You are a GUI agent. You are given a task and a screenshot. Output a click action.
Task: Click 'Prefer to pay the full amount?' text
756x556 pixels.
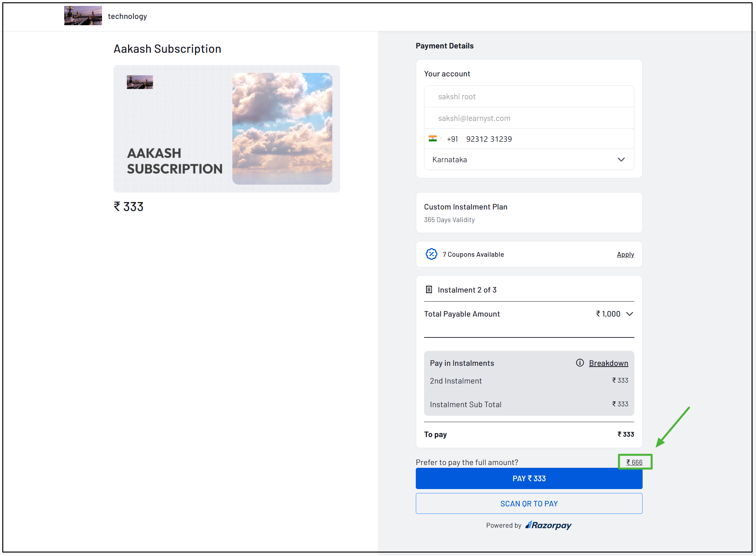point(467,462)
